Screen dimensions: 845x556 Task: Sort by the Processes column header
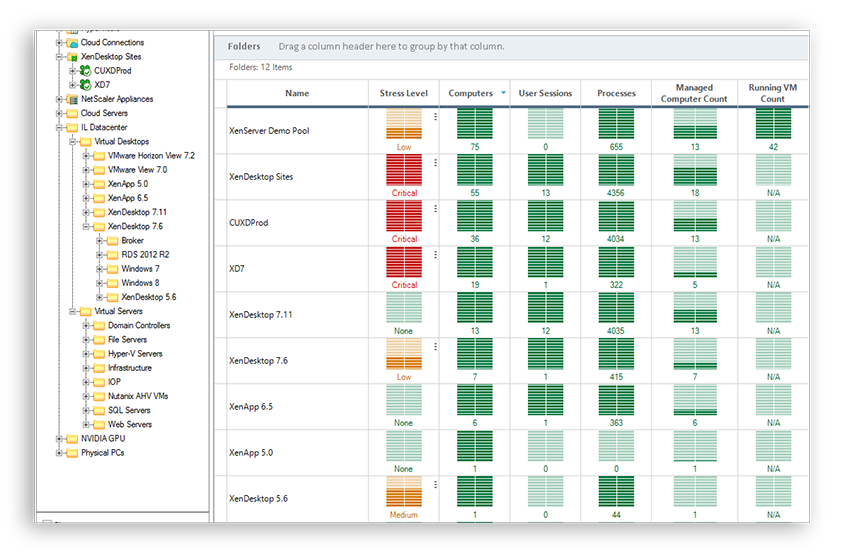pyautogui.click(x=616, y=93)
